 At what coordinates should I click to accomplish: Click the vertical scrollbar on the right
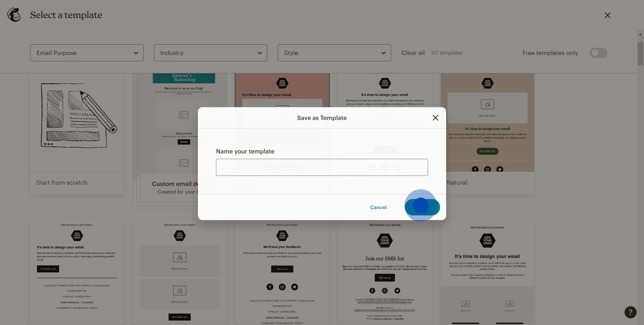pyautogui.click(x=640, y=54)
